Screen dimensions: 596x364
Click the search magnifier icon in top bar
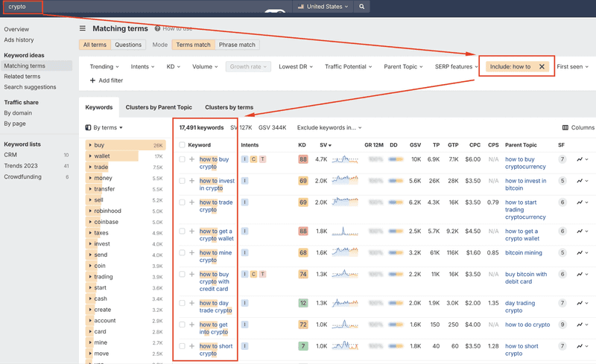[361, 7]
